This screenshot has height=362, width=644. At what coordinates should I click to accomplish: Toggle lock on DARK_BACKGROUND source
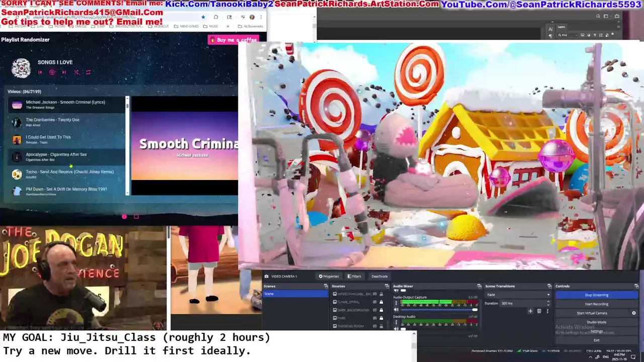click(381, 310)
